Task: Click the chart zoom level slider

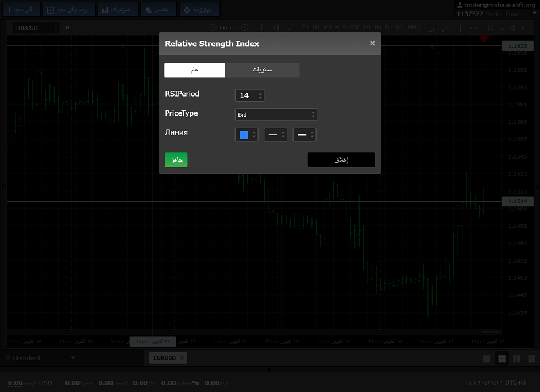Action: (229, 28)
